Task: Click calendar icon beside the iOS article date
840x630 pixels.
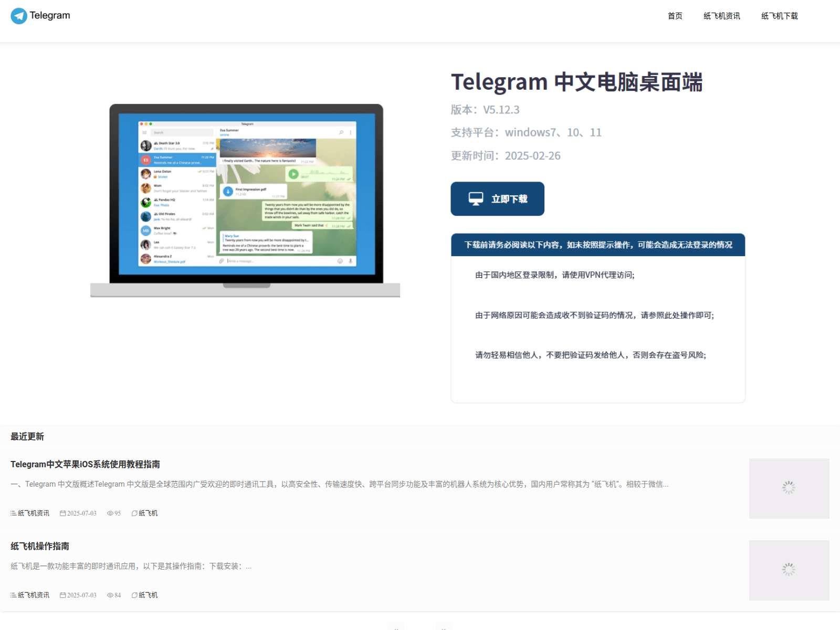Action: [x=62, y=513]
